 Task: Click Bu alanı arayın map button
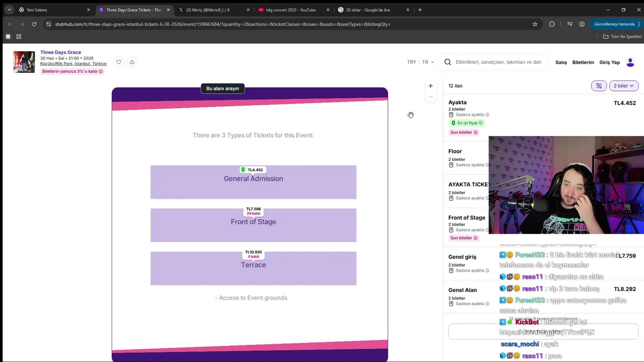(x=222, y=88)
